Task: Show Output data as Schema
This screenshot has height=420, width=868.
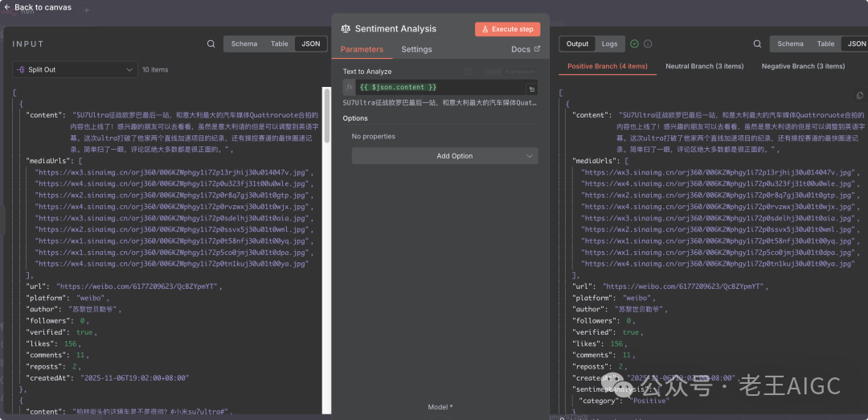Action: point(790,43)
